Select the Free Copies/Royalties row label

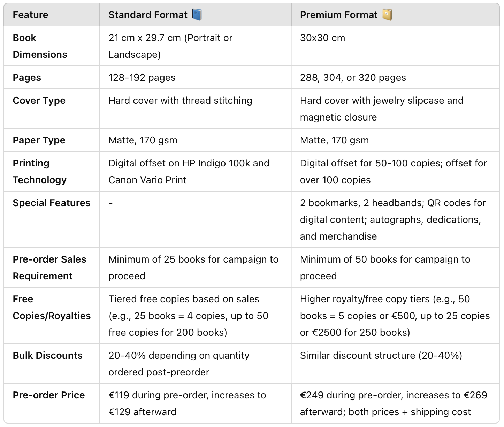(52, 307)
